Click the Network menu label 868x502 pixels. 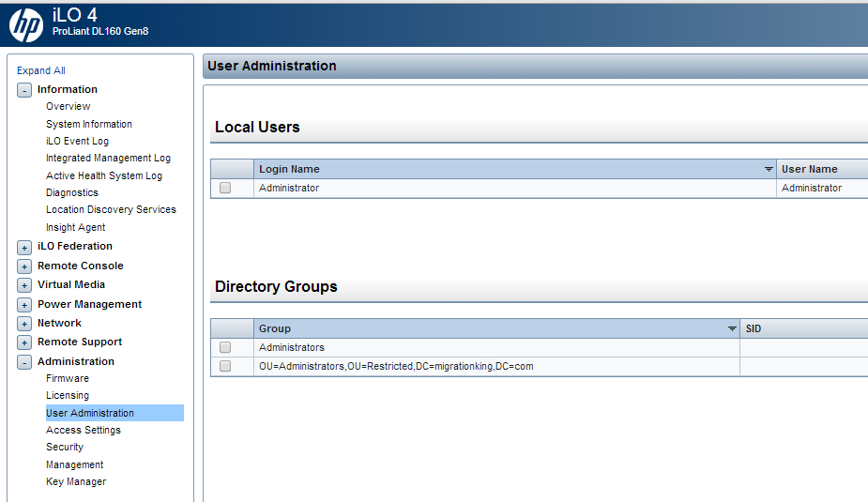59,323
